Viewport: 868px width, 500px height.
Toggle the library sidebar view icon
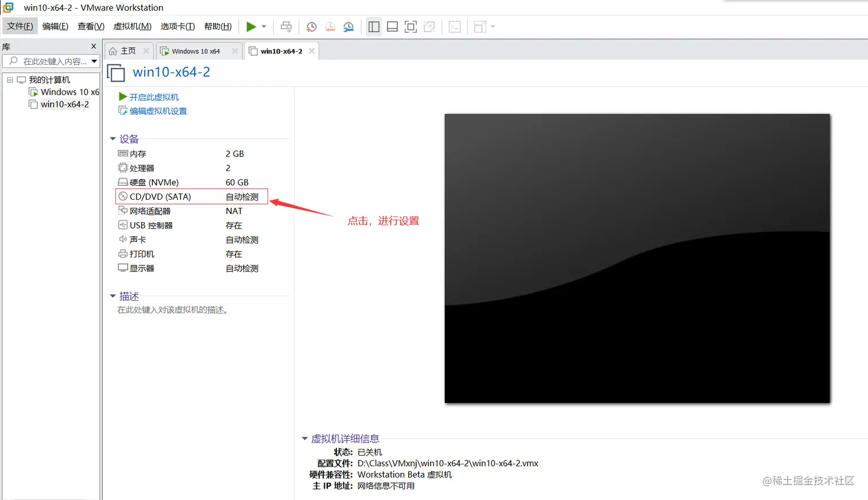(374, 27)
